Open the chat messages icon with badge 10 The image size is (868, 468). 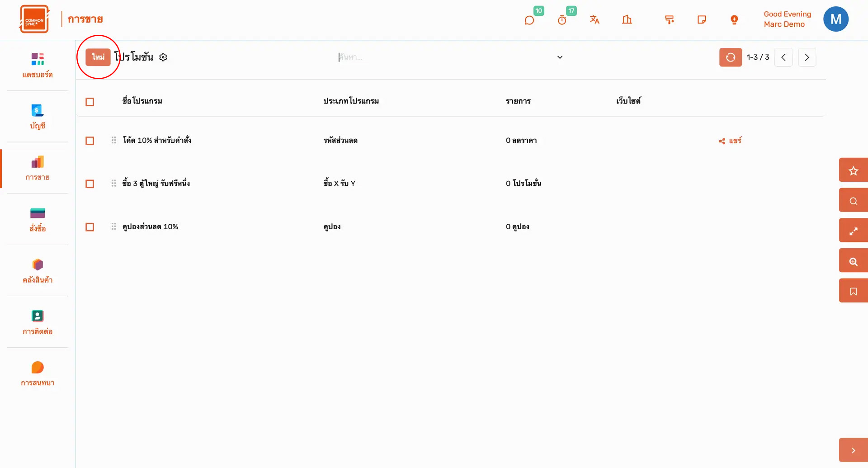click(x=529, y=20)
